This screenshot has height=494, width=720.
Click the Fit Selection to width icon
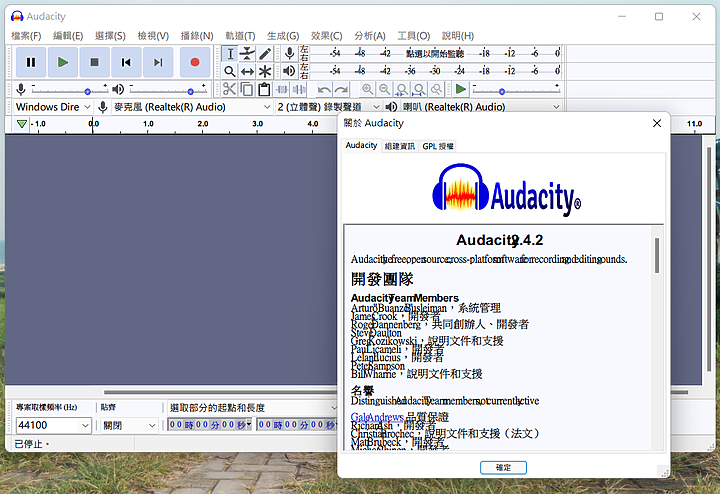click(x=402, y=89)
